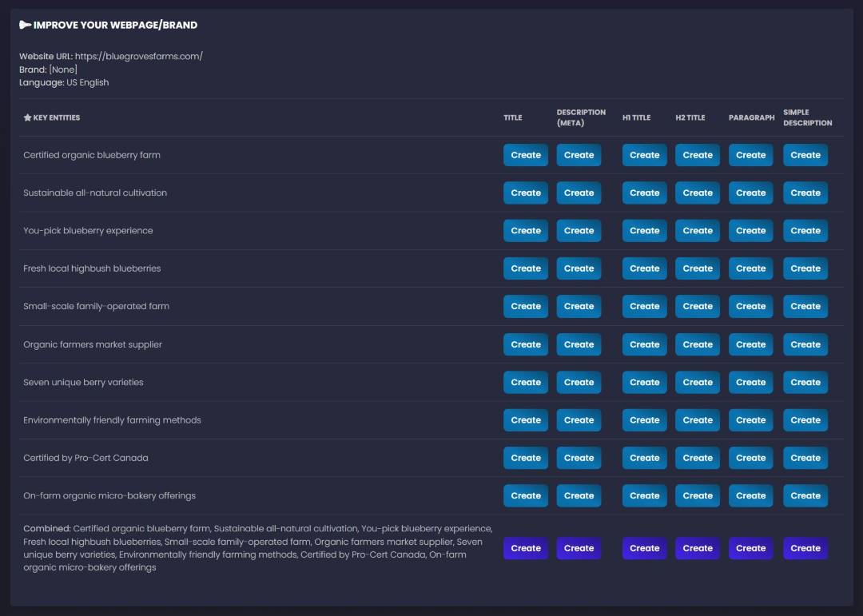Select the Certified by Pro-Cert Canada entity text
Viewport: 863px width, 616px height.
pyautogui.click(x=86, y=458)
